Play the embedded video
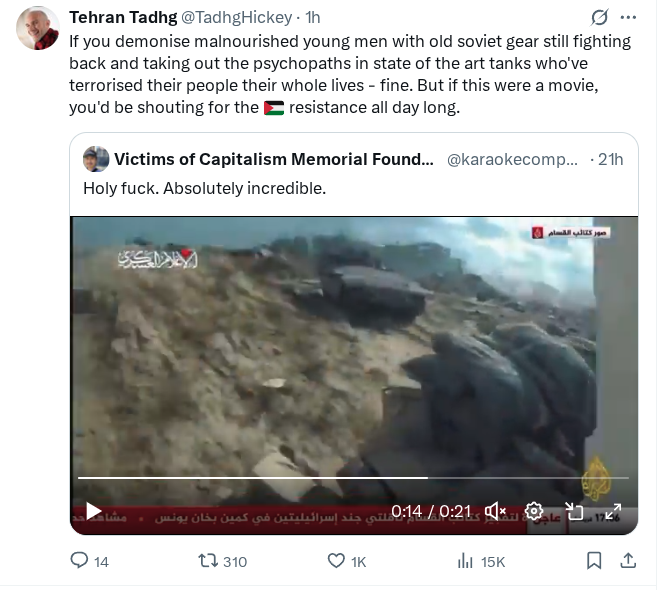This screenshot has height=590, width=665. click(94, 511)
